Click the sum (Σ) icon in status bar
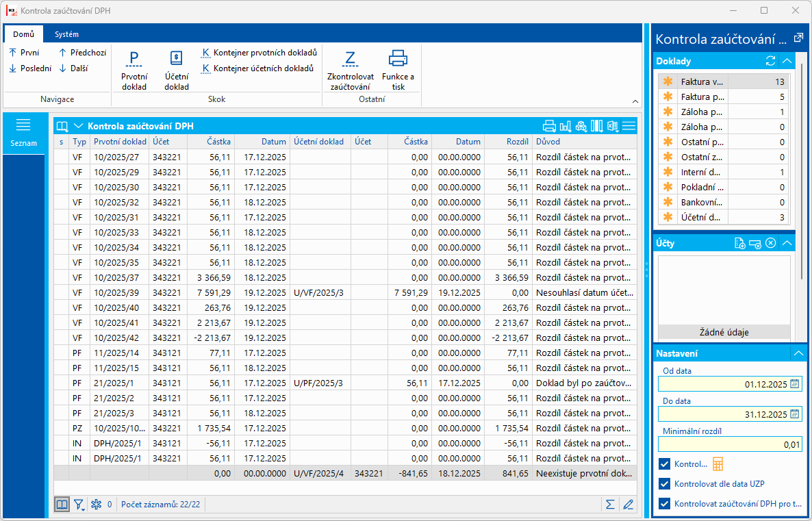Viewport: 812px width, 521px height. (609, 505)
